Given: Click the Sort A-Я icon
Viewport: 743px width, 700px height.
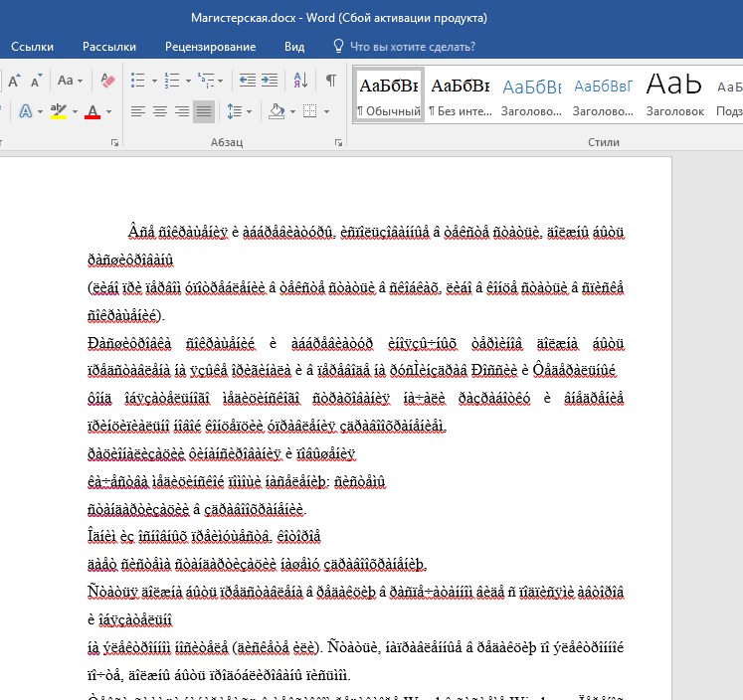Looking at the screenshot, I should 298,81.
